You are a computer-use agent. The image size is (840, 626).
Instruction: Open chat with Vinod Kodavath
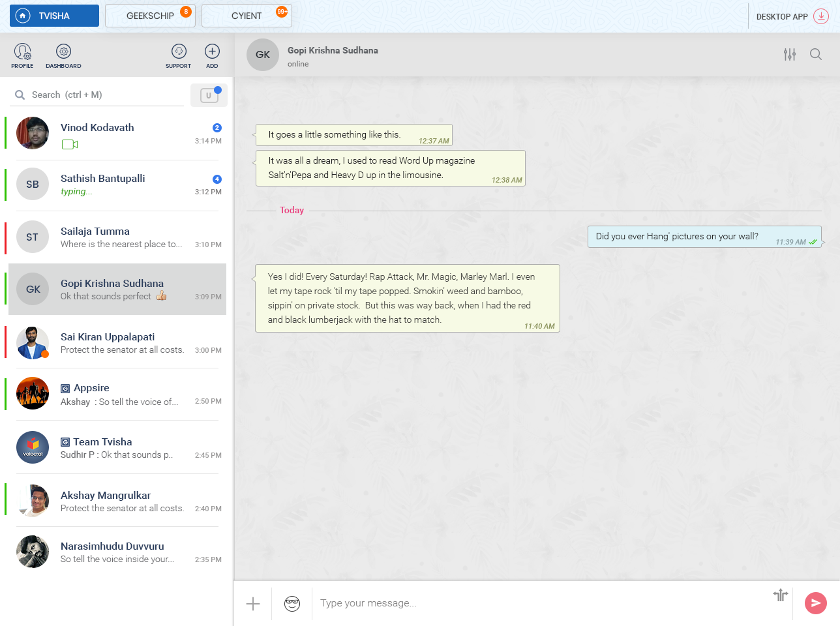pyautogui.click(x=117, y=134)
